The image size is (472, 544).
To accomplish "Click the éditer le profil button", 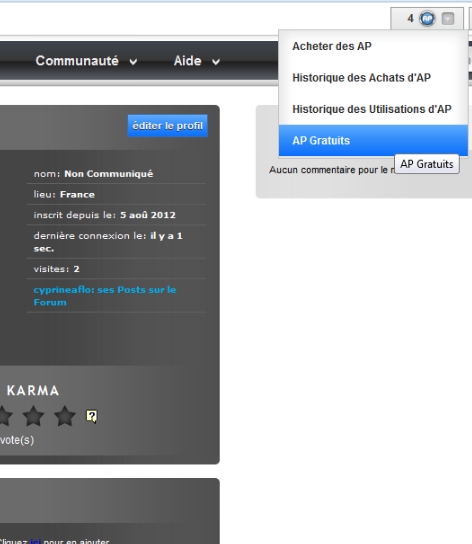I will pos(168,126).
